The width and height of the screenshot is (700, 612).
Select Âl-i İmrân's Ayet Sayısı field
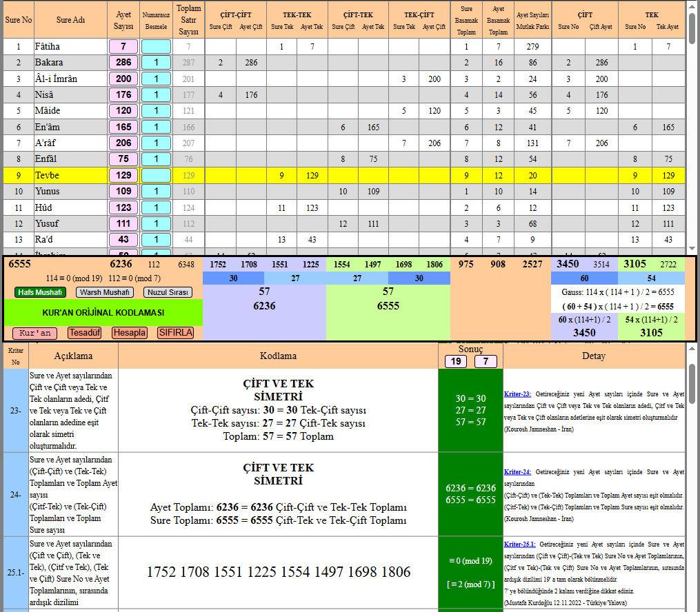coord(123,79)
